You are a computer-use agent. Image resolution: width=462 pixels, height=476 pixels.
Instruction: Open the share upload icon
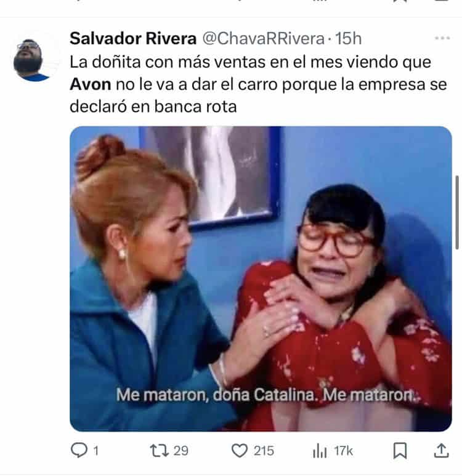pos(441,450)
